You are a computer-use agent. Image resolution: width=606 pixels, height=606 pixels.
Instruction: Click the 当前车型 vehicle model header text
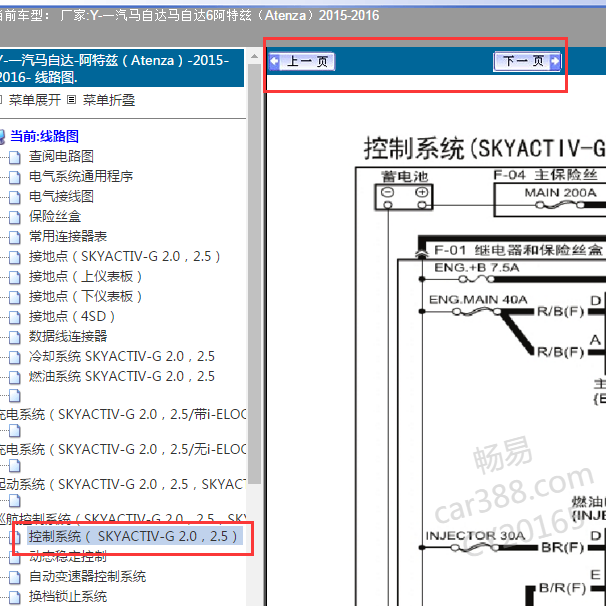(x=189, y=15)
